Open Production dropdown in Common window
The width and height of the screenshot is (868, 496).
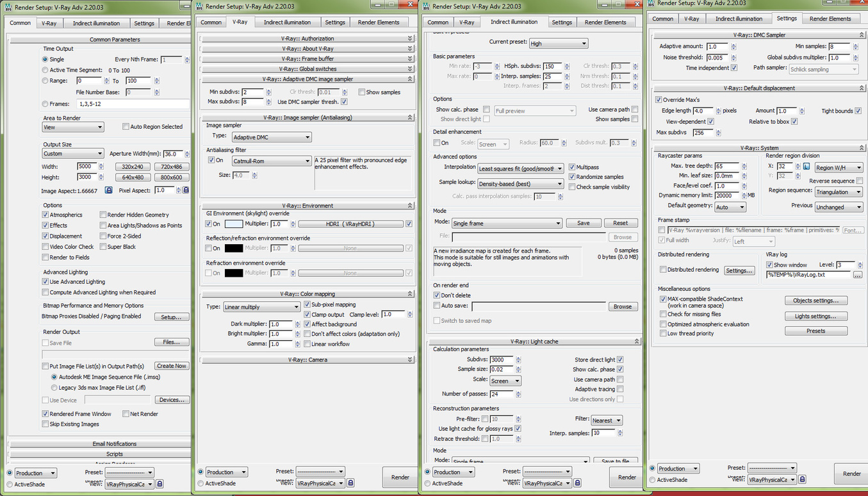(35, 474)
